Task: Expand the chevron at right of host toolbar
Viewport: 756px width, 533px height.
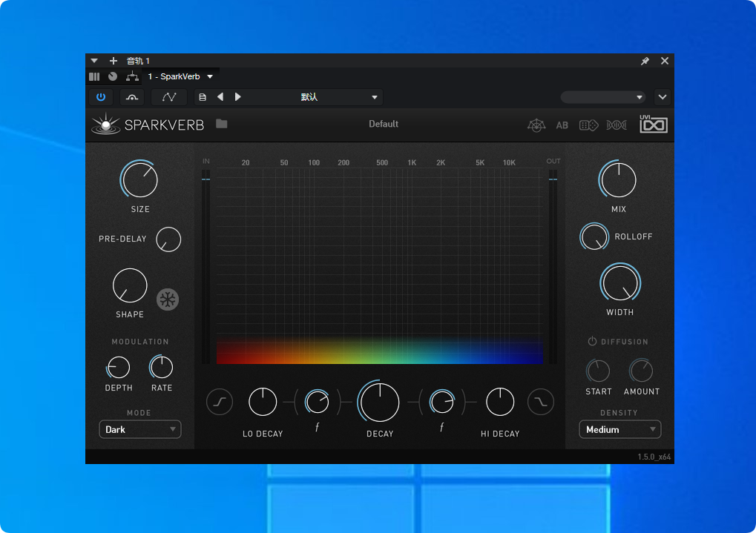Action: (x=663, y=97)
